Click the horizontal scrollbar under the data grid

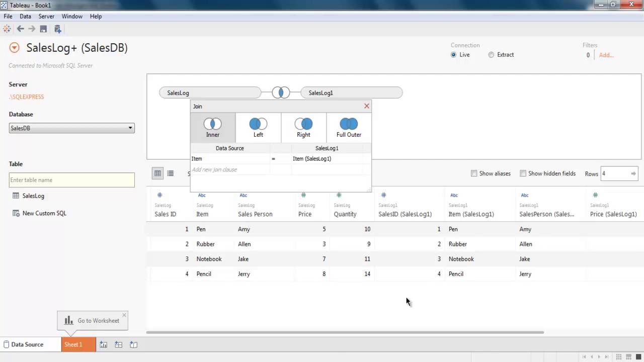pyautogui.click(x=345, y=332)
